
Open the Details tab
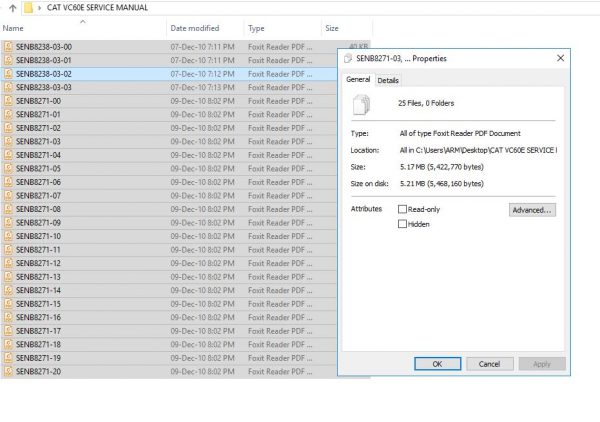pos(388,80)
